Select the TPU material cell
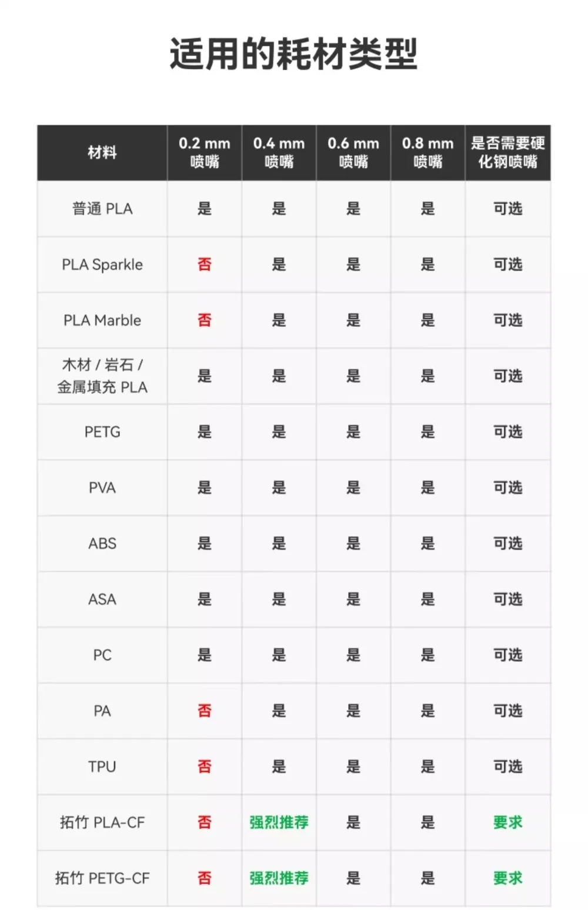Screen dimensions: 588x910 click(102, 767)
